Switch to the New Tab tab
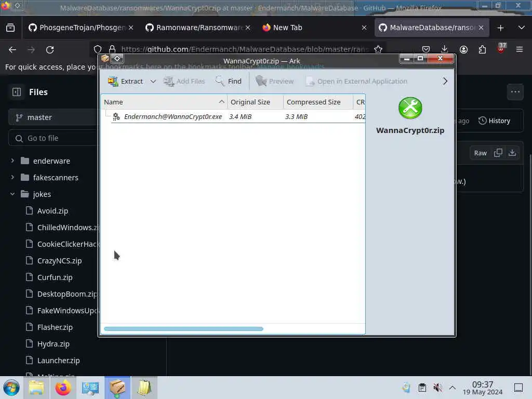 [314, 28]
